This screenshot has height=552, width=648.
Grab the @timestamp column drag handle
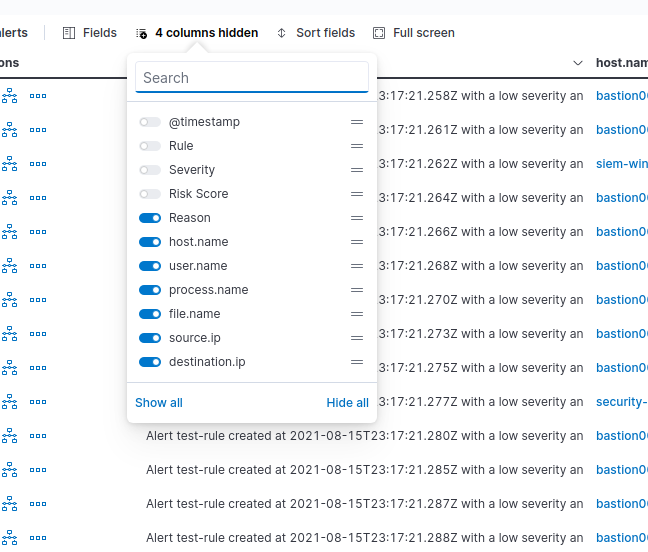point(357,122)
